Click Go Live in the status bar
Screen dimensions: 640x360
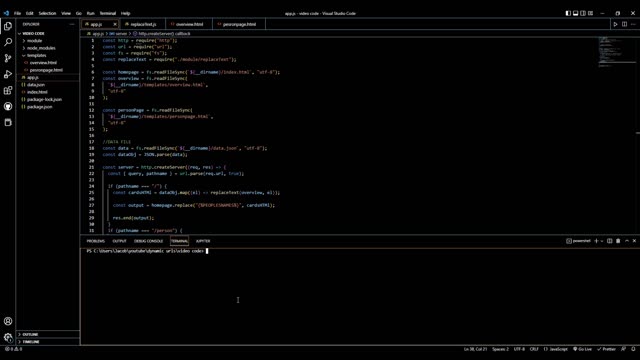(x=582, y=349)
